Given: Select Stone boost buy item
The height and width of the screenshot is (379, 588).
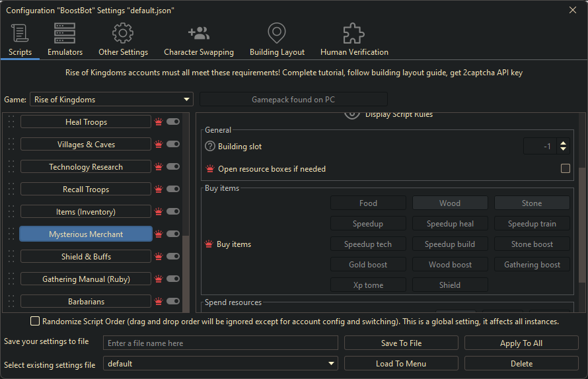Looking at the screenshot, I should [532, 244].
